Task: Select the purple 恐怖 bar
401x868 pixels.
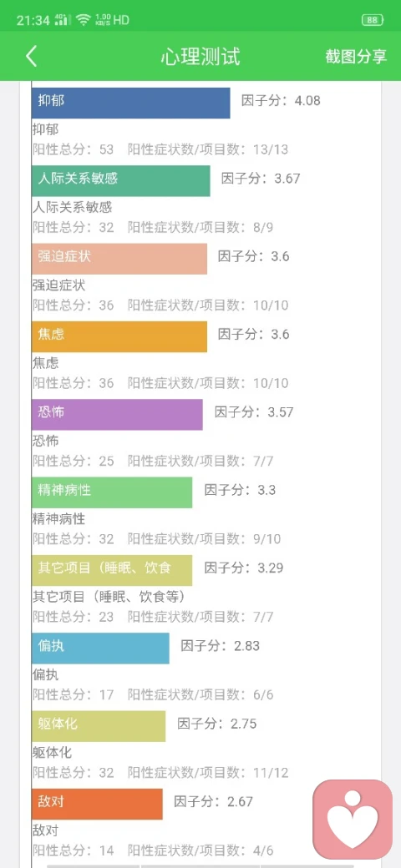Action: 117,414
